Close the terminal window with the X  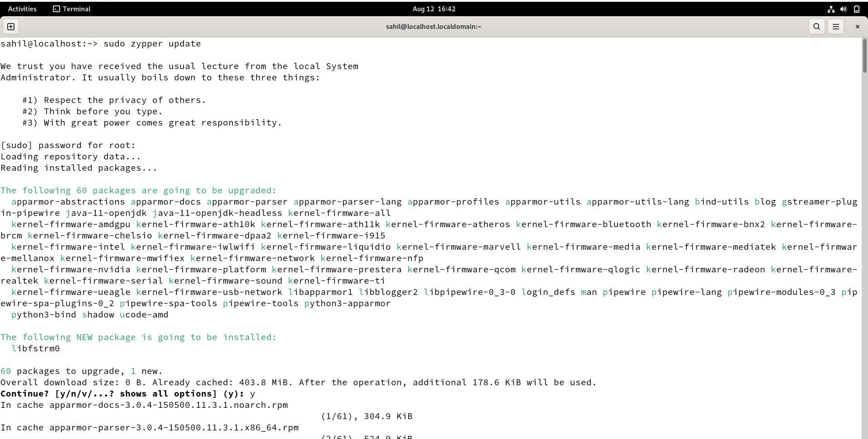(857, 26)
